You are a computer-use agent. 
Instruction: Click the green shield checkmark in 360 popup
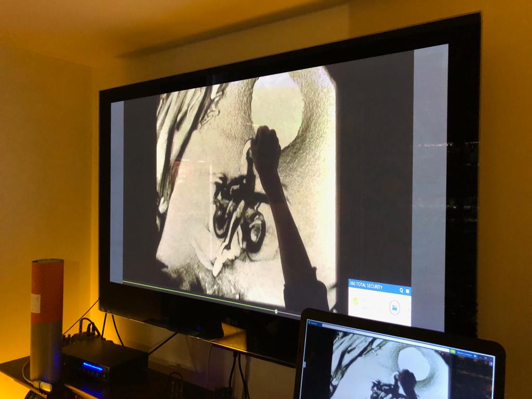pos(355,301)
